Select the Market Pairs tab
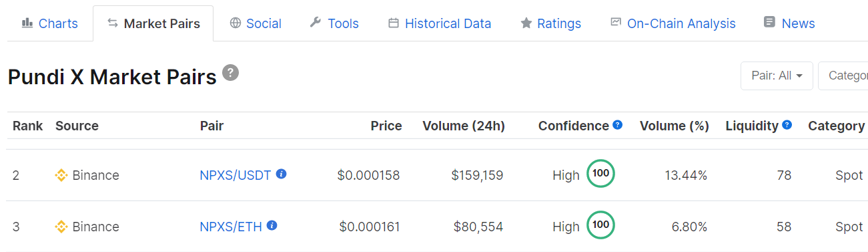Screen dimensions: 868x252 (153, 23)
